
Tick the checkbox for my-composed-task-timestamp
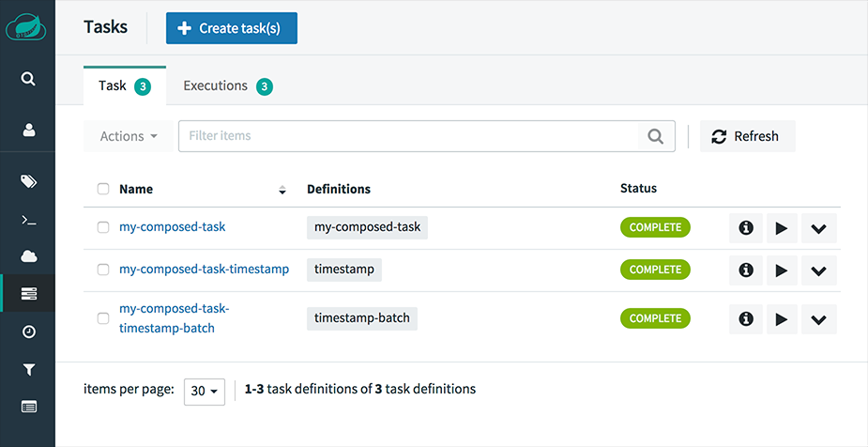pyautogui.click(x=103, y=270)
